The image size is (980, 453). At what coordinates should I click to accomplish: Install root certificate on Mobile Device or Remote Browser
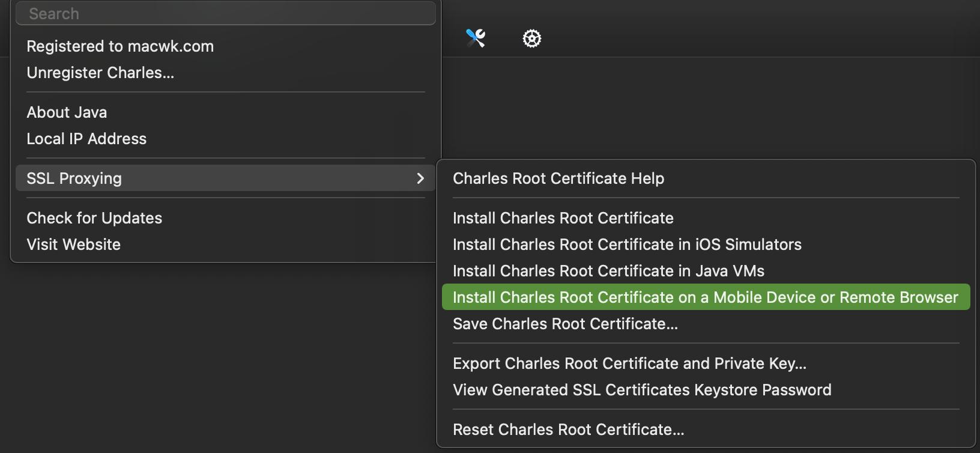pyautogui.click(x=706, y=297)
